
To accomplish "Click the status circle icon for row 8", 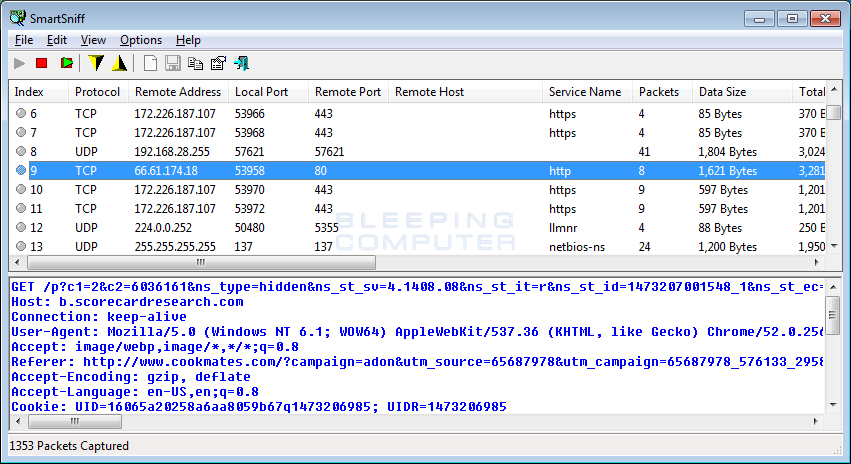I will [x=21, y=151].
